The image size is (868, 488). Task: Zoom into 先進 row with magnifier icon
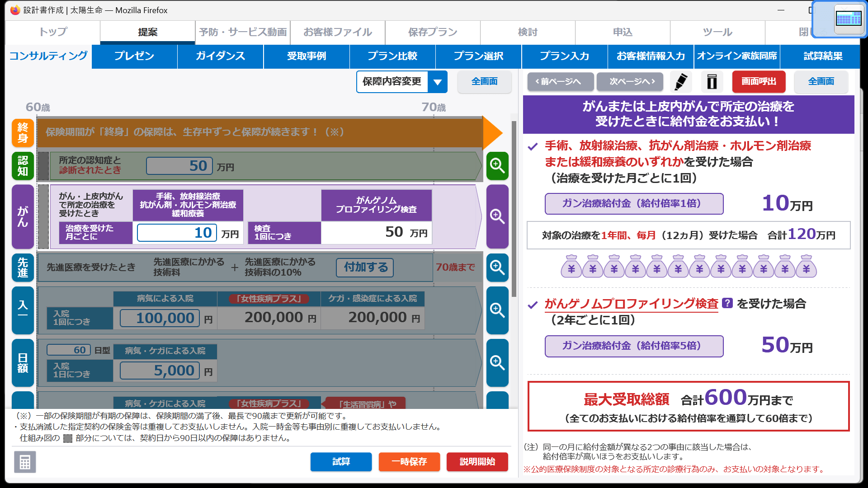click(x=497, y=267)
